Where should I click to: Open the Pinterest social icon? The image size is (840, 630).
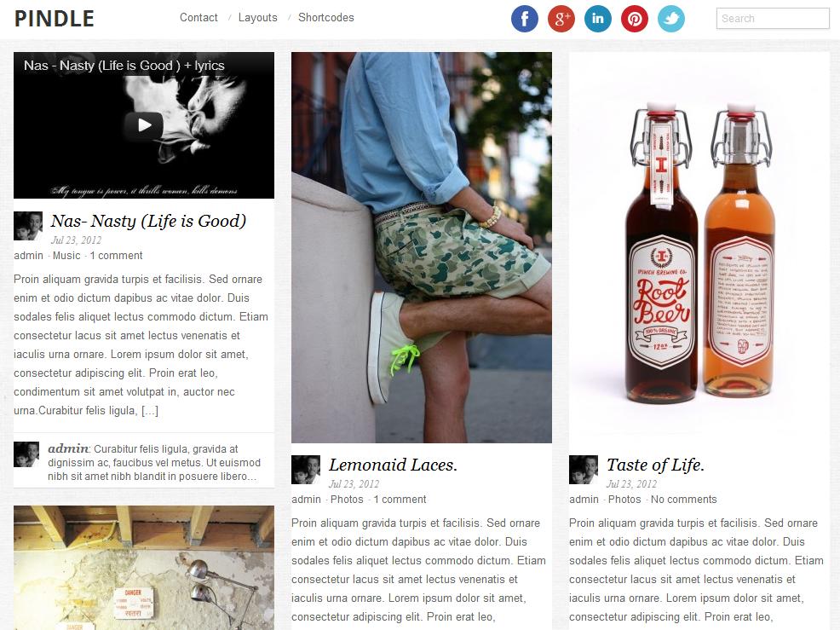click(x=635, y=19)
